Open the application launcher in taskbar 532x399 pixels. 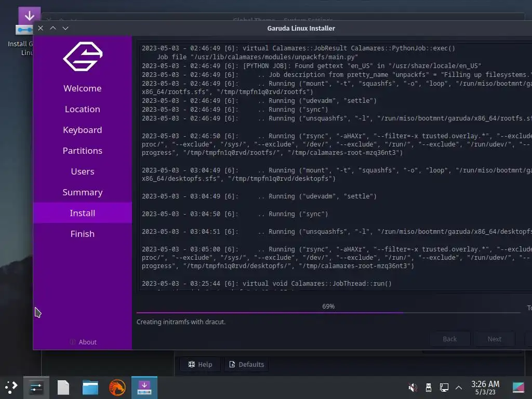click(11, 388)
